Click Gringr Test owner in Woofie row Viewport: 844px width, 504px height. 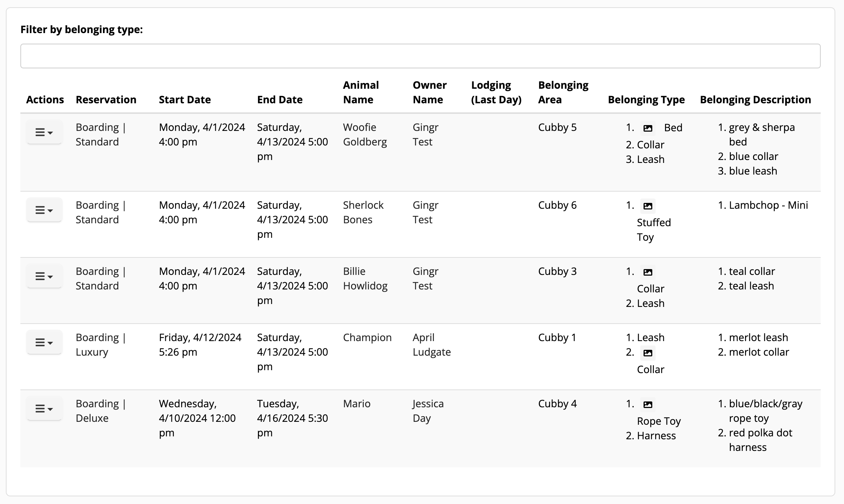point(426,135)
